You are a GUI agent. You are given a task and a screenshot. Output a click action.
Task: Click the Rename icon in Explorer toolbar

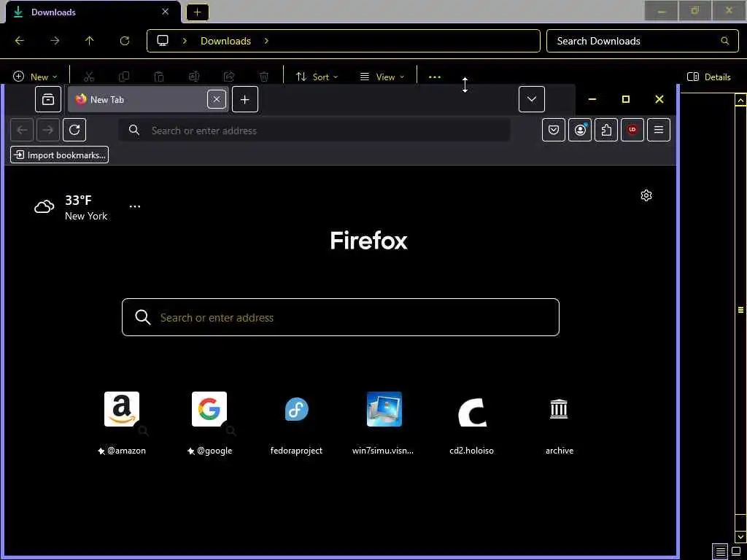click(194, 77)
